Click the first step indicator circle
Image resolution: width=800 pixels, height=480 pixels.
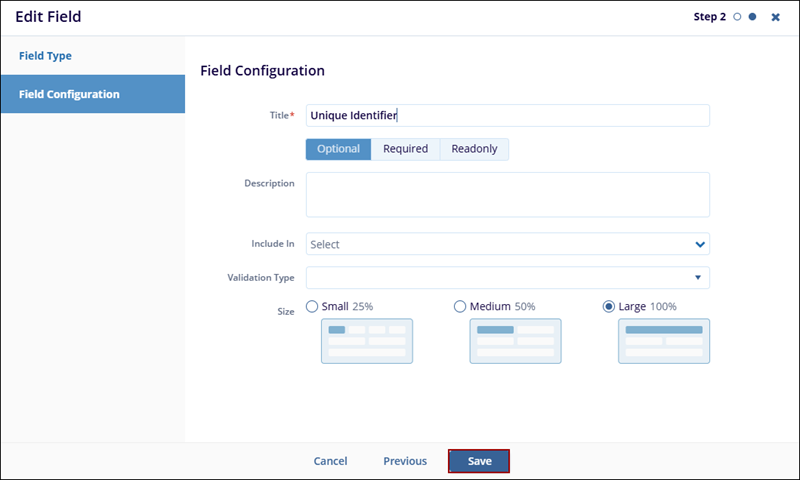pos(738,17)
